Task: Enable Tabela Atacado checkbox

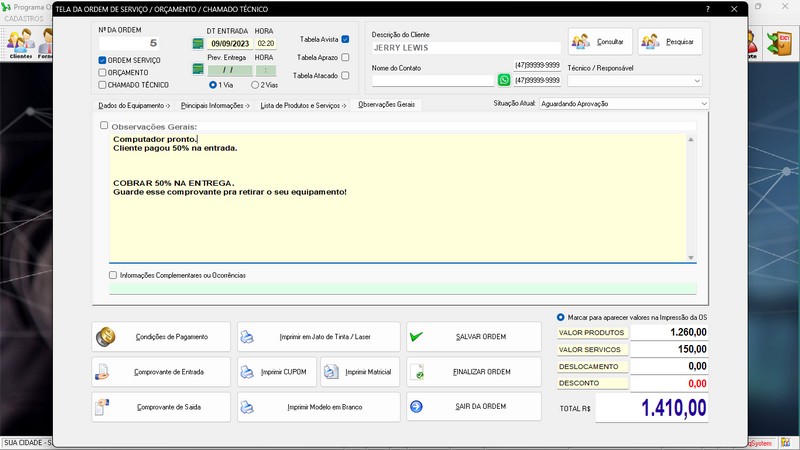Action: point(345,76)
